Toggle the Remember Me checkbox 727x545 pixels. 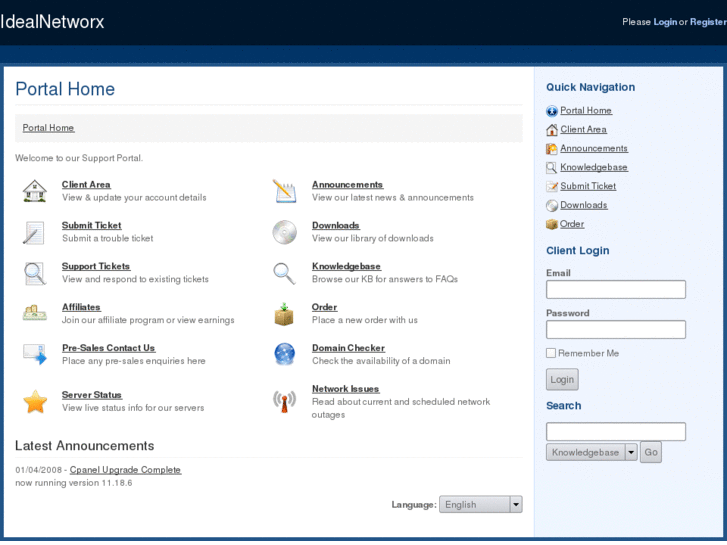click(551, 353)
